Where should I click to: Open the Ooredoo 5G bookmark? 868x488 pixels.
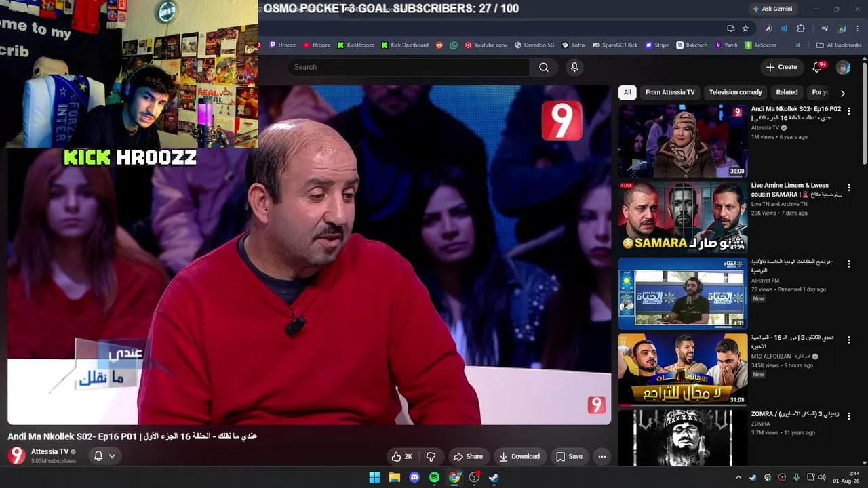tap(534, 45)
